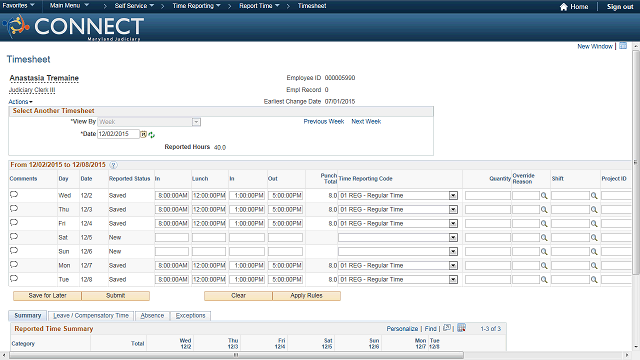Open comment bubble for Wed 12/2 row
The width and height of the screenshot is (640, 360).
click(x=14, y=195)
